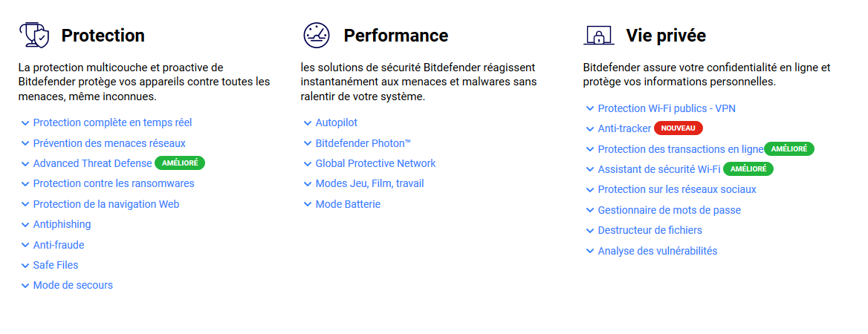Expand the Mode Batterie chevron
This screenshot has height=334, width=868.
click(x=308, y=205)
